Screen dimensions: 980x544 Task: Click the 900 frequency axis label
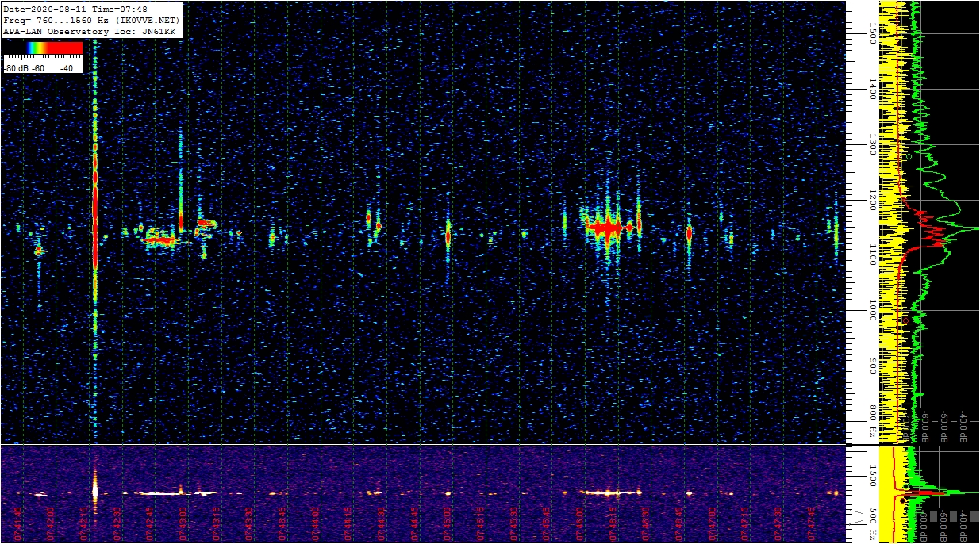pyautogui.click(x=871, y=366)
